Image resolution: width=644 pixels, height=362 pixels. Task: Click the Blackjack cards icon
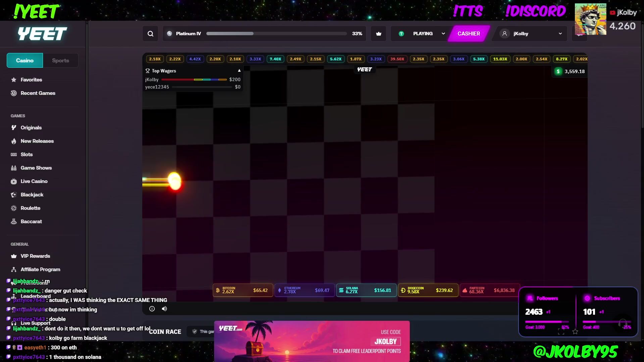point(14,195)
